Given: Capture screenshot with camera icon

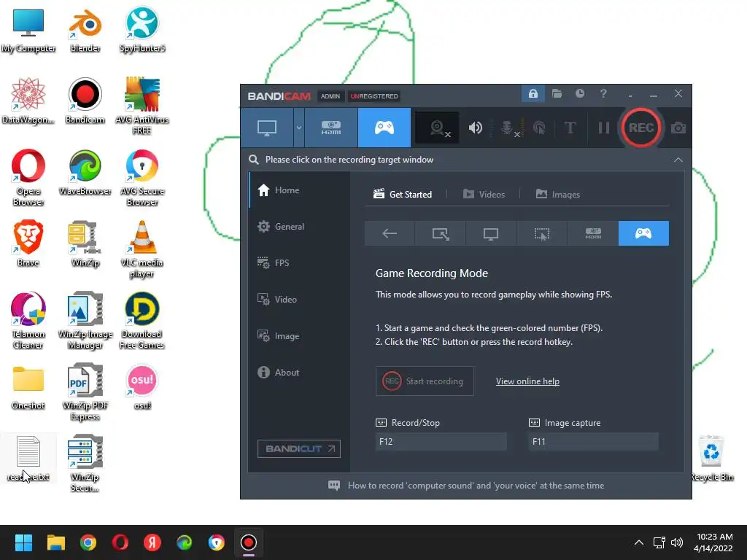Looking at the screenshot, I should point(678,128).
